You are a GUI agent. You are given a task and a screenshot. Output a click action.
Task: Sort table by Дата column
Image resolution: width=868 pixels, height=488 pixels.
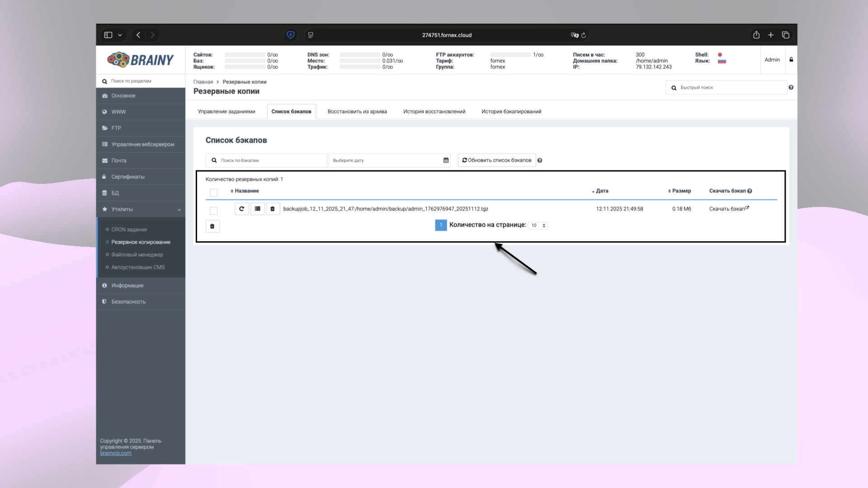tap(601, 191)
